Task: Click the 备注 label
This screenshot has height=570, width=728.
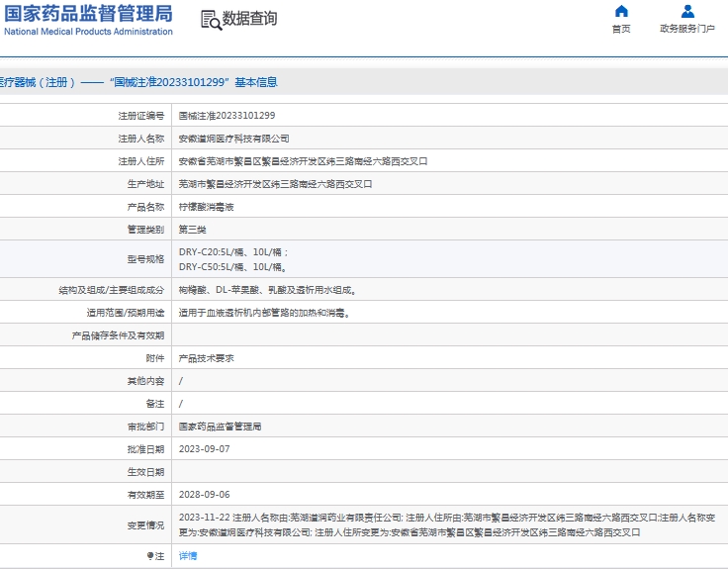Action: coord(155,404)
